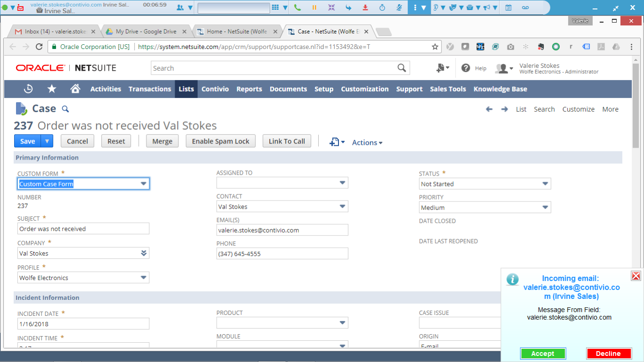Click the voicemail icon at toolbar right
Screen dimensions: 644x362
click(526, 7)
